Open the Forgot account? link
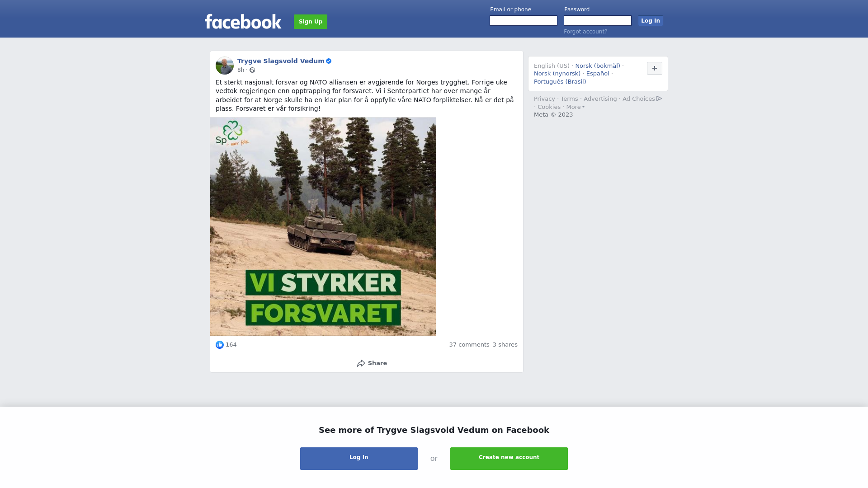Viewport: 868px width, 488px height. [x=585, y=32]
